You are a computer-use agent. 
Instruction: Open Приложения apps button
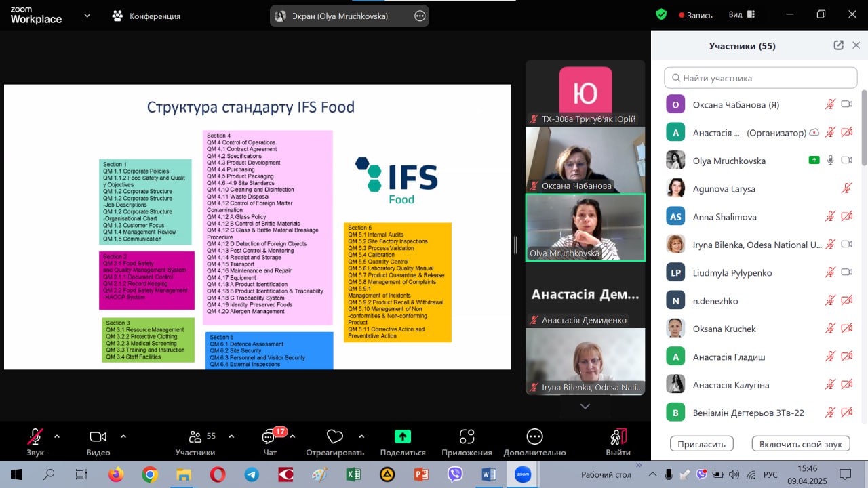pos(467,442)
